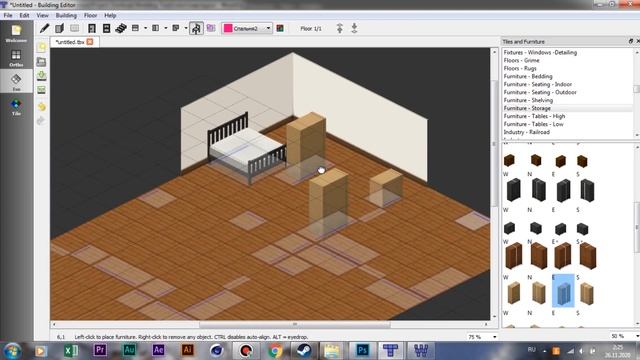Switch to Welcome mode
The image size is (640, 360).
[16, 33]
